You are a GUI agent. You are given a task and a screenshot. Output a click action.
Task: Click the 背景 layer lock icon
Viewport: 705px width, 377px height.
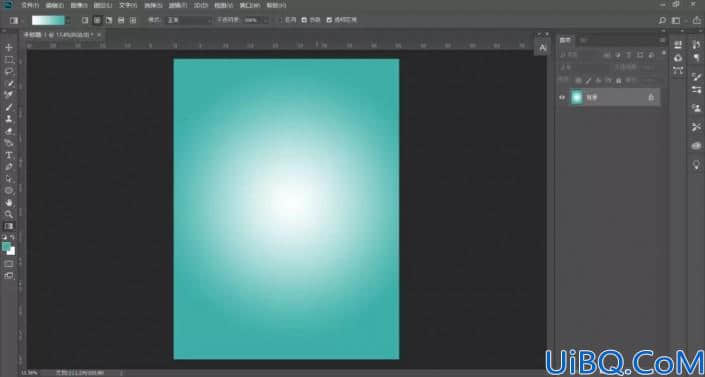pos(651,97)
